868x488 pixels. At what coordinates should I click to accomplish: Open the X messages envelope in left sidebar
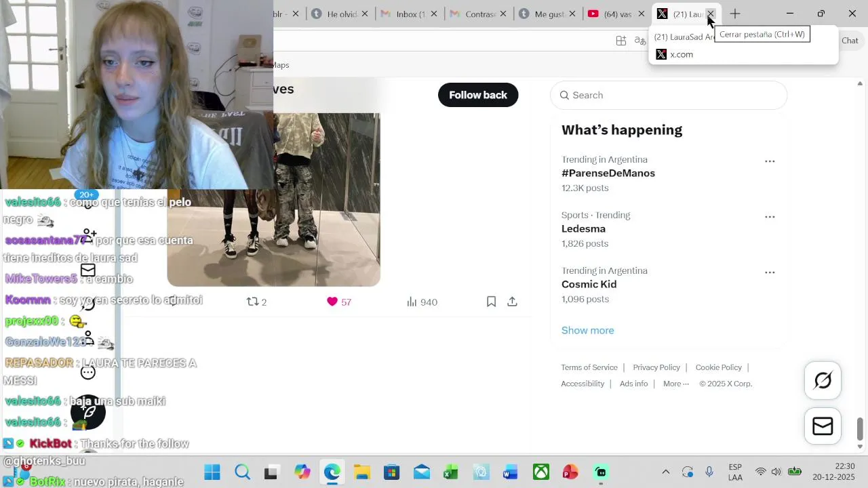(x=87, y=270)
